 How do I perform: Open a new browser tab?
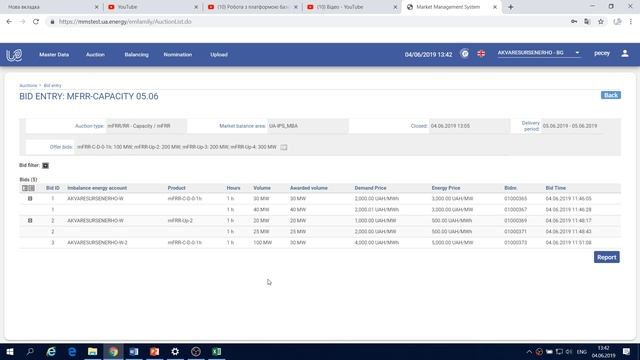point(511,7)
